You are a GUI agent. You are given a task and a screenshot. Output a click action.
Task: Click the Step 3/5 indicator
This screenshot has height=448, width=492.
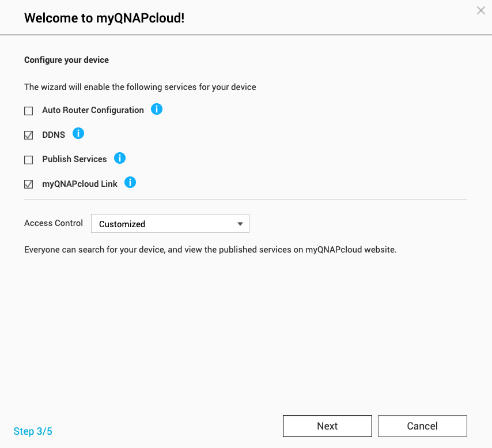click(x=33, y=431)
